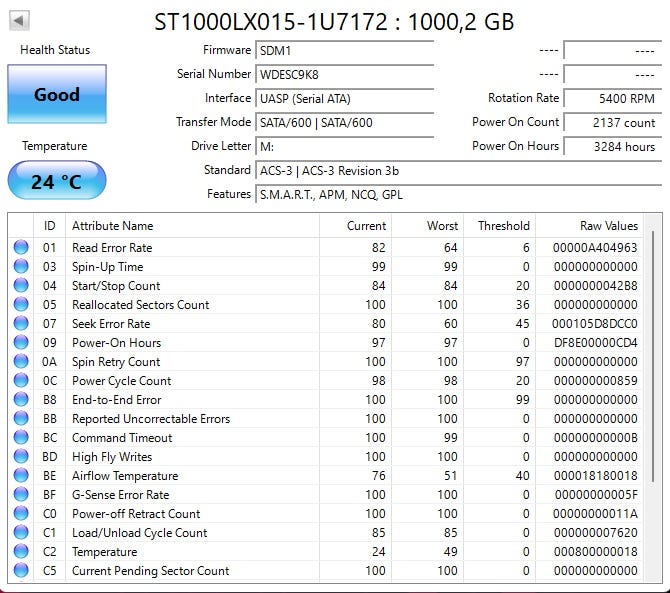Click the 24 °C temperature indicator
The image size is (670, 593).
pyautogui.click(x=56, y=182)
